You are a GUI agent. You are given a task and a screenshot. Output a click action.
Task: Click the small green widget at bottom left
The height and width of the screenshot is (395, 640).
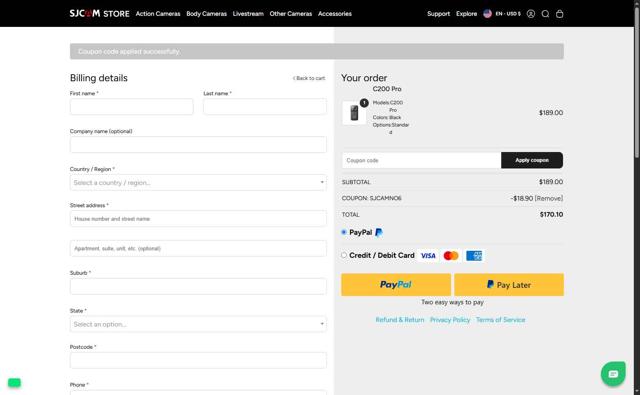tap(14, 383)
